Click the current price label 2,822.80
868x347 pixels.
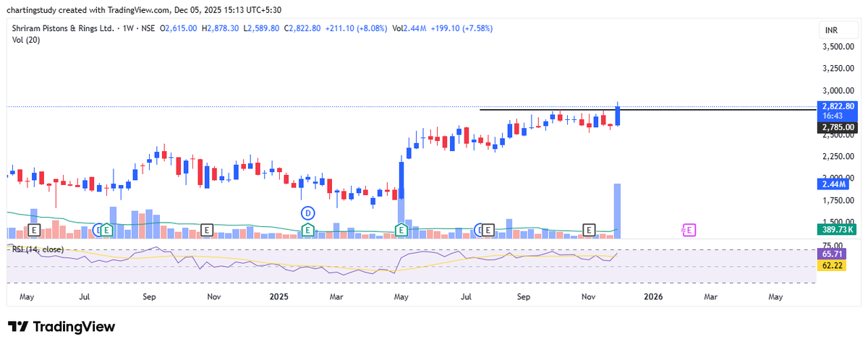coord(839,106)
